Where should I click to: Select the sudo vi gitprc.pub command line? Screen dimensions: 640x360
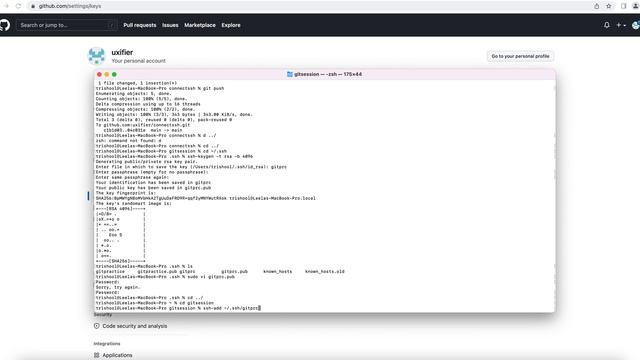[165, 277]
